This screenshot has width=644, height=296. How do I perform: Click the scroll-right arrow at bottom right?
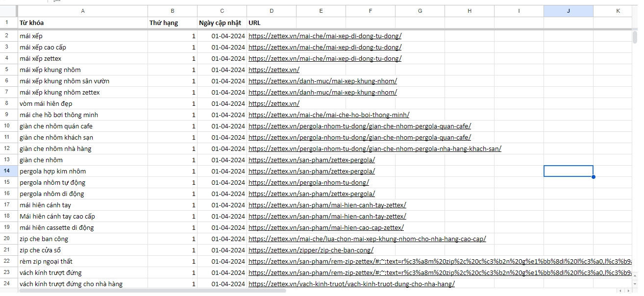(628, 291)
